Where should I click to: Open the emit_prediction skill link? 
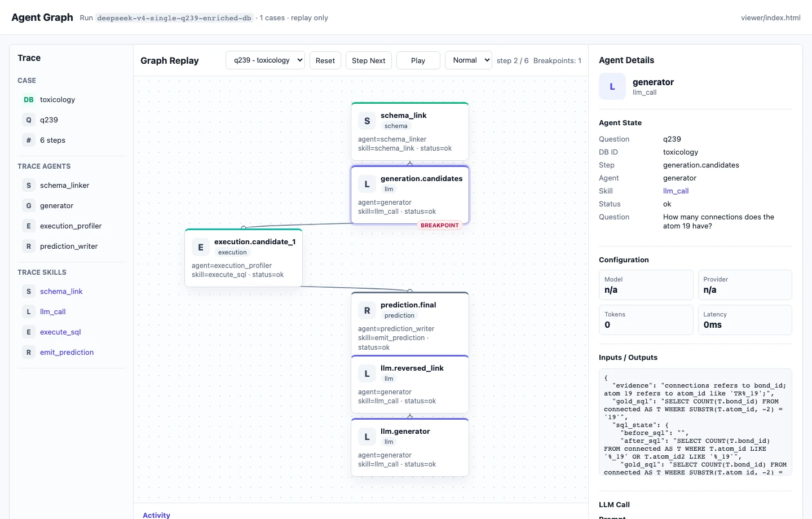67,353
